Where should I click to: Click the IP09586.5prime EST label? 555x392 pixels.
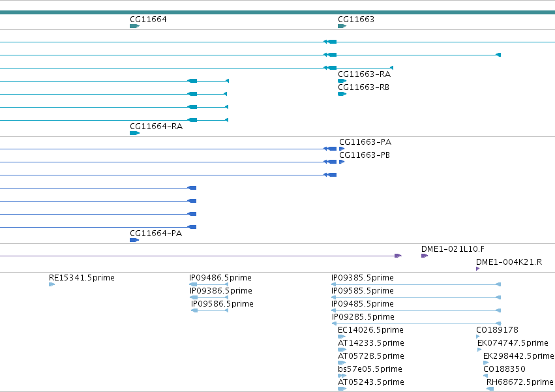(222, 304)
